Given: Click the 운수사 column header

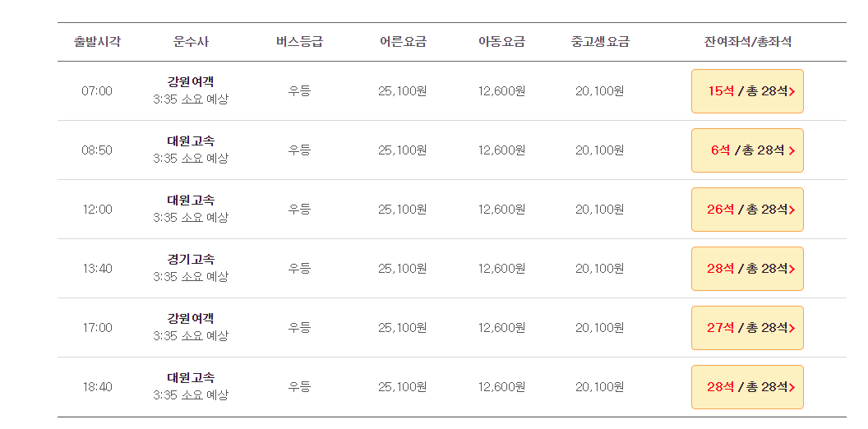Looking at the screenshot, I should point(191,42).
